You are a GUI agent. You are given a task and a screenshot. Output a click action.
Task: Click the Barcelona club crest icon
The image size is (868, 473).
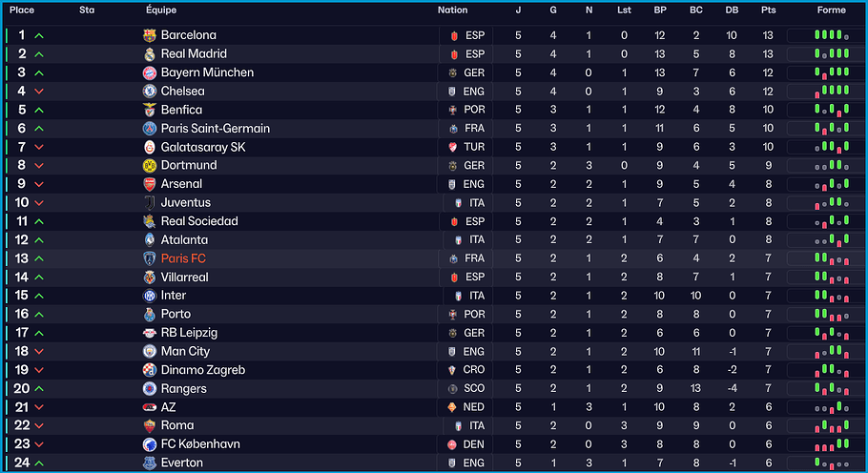[149, 35]
